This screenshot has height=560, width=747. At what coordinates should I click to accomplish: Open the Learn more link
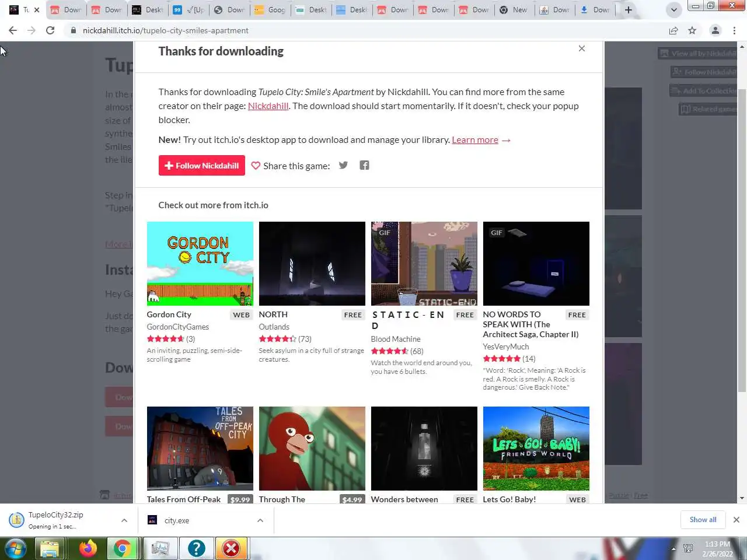click(x=475, y=140)
